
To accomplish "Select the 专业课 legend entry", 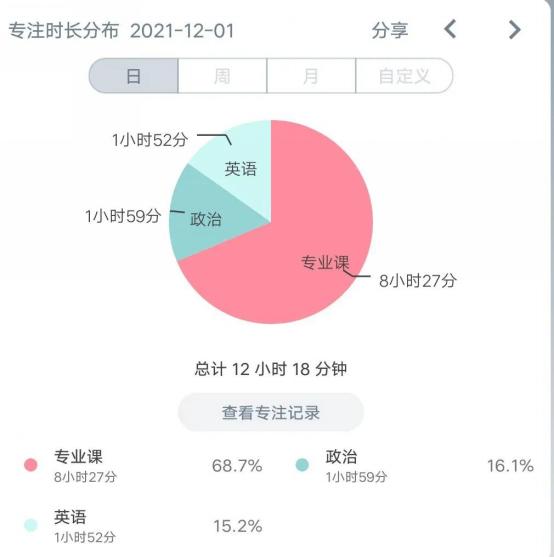I will (x=142, y=465).
